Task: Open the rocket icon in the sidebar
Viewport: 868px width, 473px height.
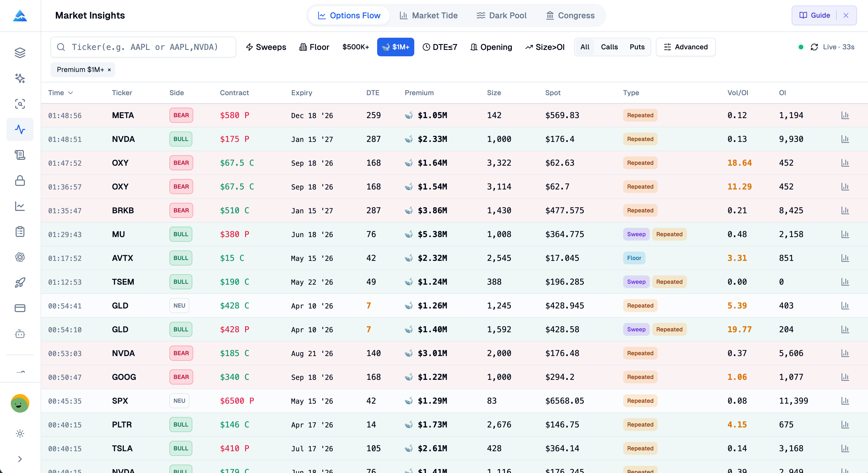Action: [x=20, y=283]
